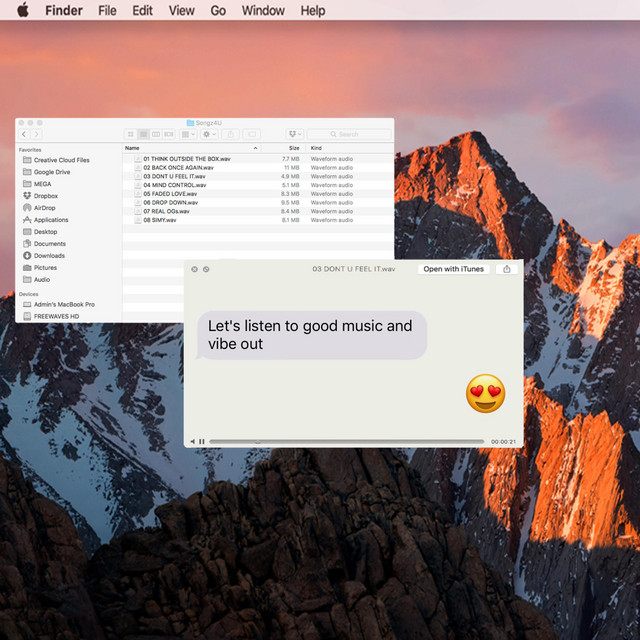Open AirDrop in the Finder sidebar

pyautogui.click(x=44, y=208)
